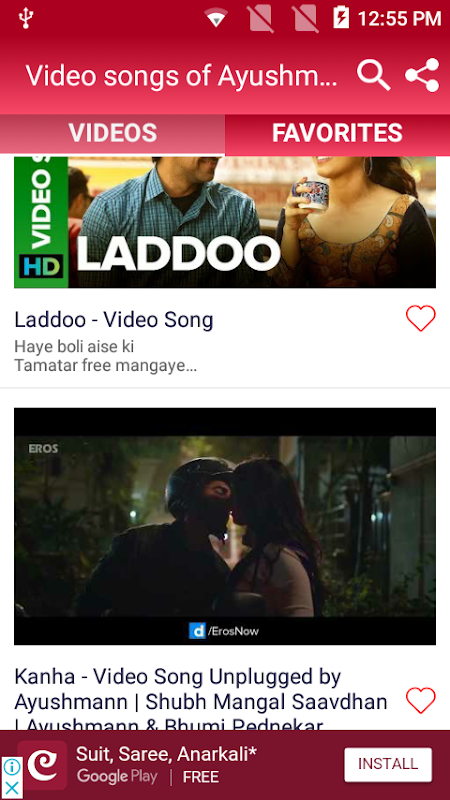
Task: Tap the share icon in header
Action: pyautogui.click(x=422, y=75)
